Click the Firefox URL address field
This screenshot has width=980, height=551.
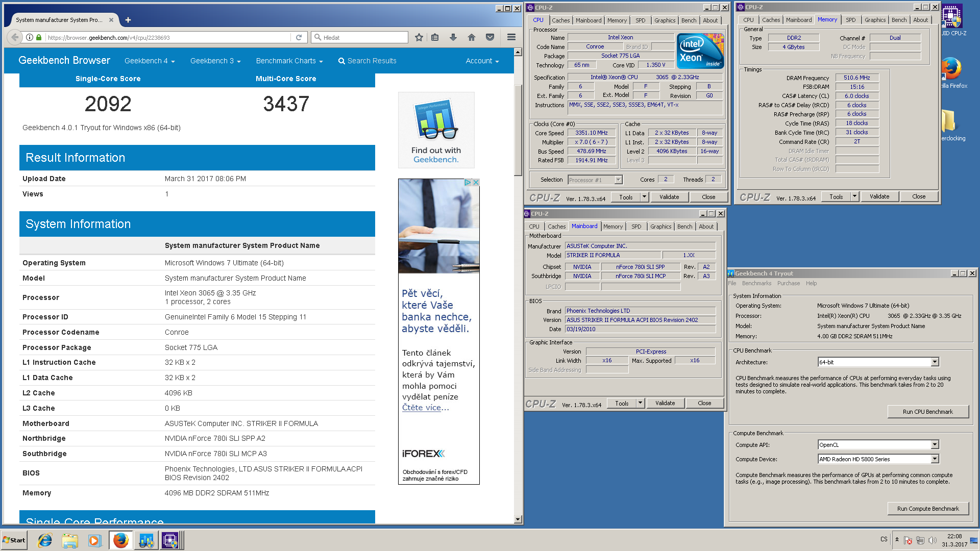[x=168, y=37]
